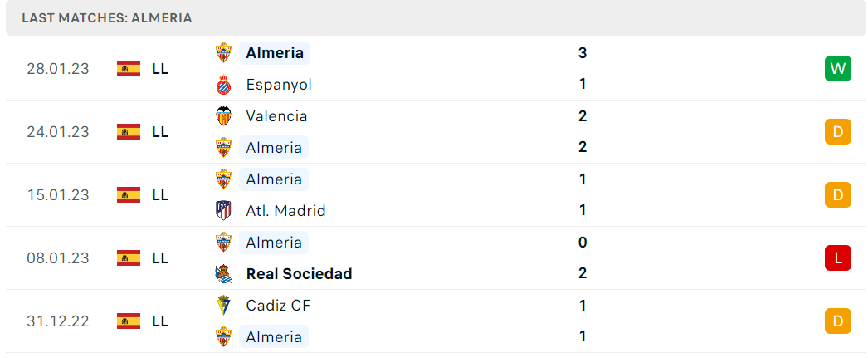Click the green W result badge
Viewport: 868px width, 358px height.
click(837, 69)
